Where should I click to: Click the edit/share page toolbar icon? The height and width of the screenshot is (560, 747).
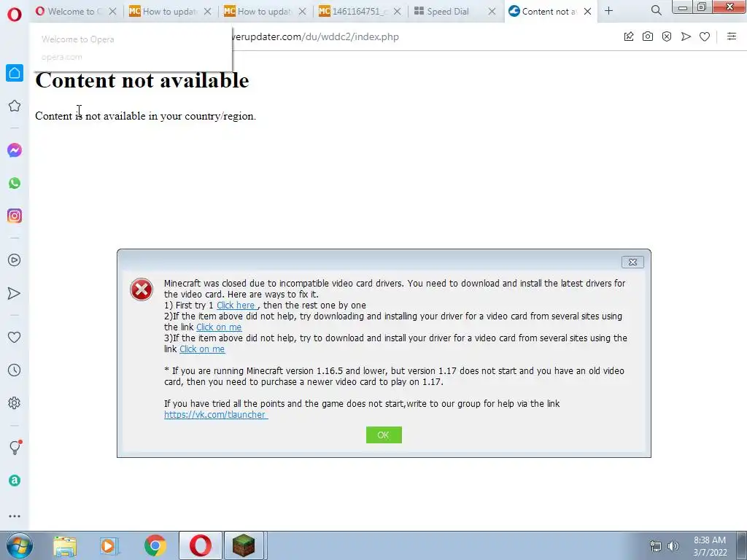(629, 36)
